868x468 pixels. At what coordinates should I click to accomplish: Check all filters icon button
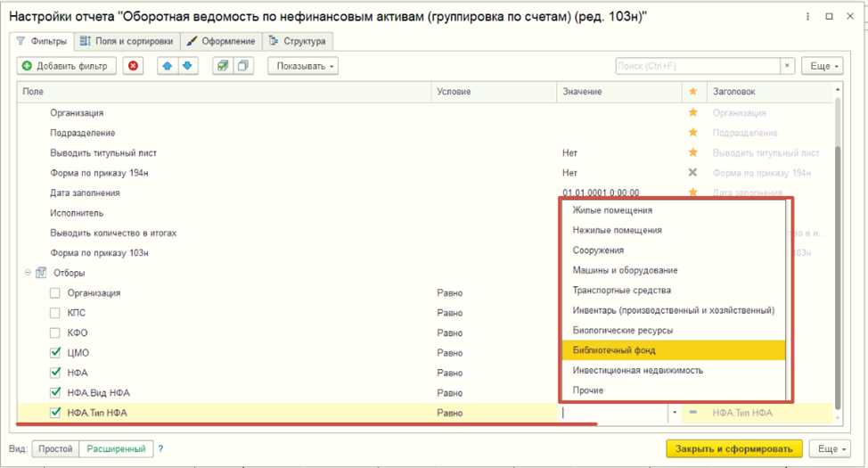(223, 66)
